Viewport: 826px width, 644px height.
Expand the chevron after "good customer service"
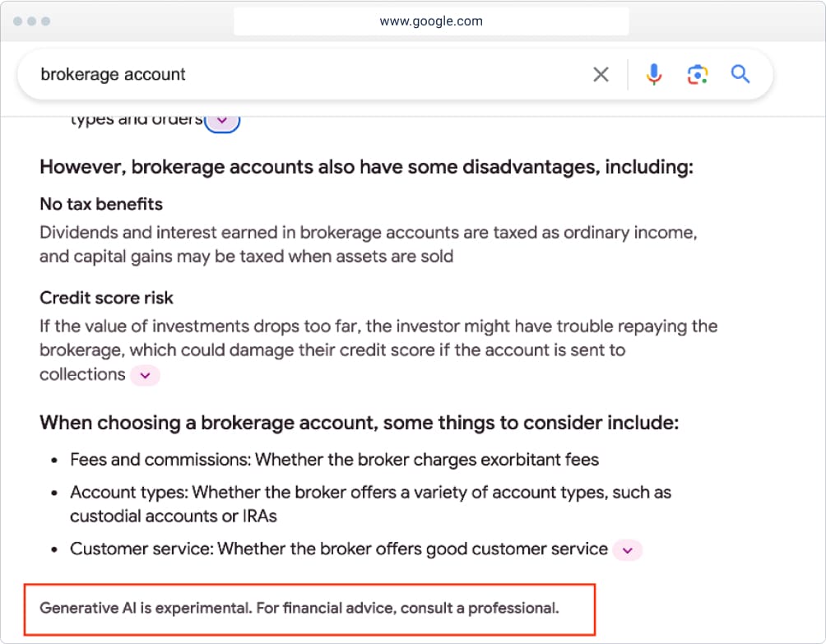point(628,550)
